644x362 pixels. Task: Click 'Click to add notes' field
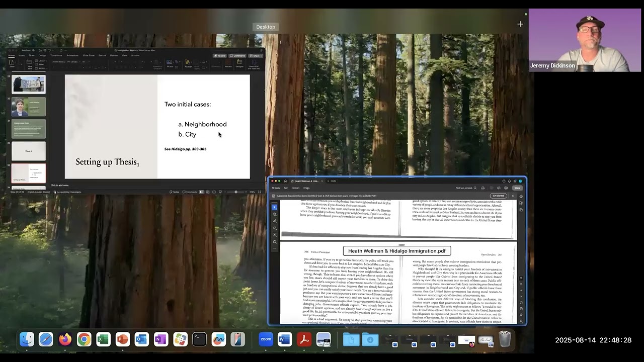tap(60, 185)
